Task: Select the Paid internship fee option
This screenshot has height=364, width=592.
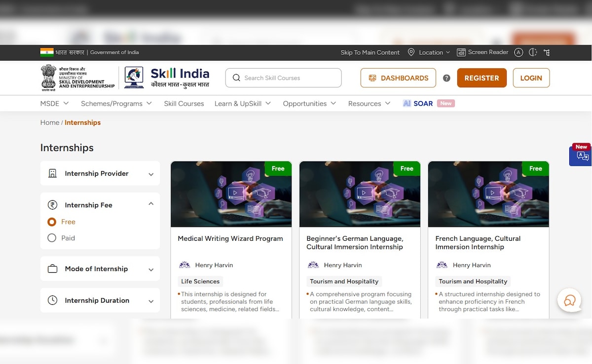Action: click(52, 238)
